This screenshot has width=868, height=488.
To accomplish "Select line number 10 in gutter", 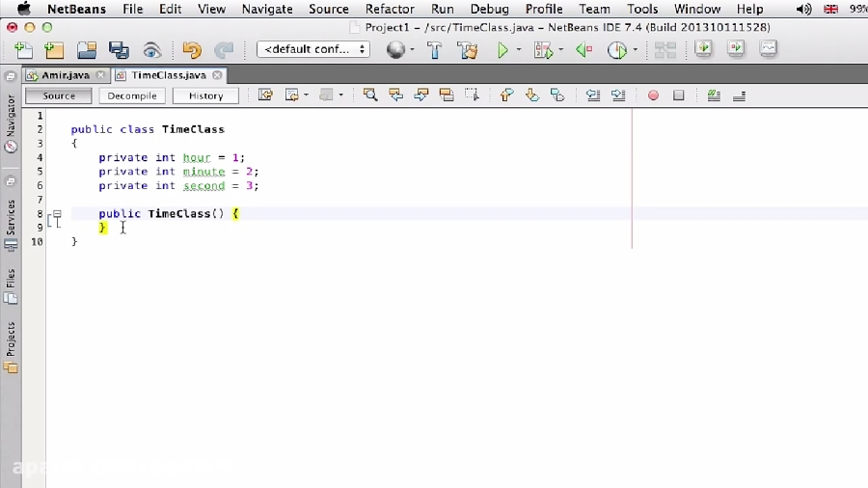I will click(x=37, y=242).
